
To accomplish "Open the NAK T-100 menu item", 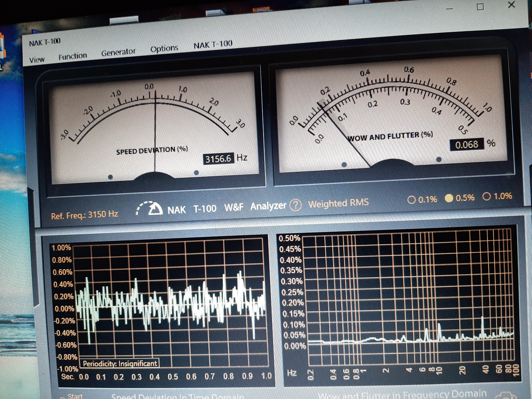I will [213, 44].
